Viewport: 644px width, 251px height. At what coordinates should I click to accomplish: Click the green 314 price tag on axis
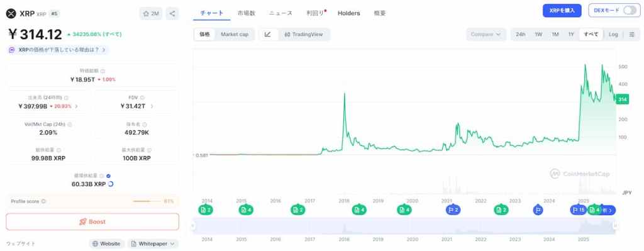tap(622, 99)
